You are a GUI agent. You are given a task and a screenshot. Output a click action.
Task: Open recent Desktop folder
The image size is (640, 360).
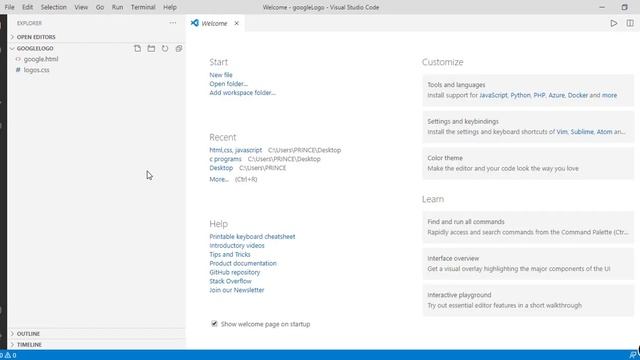point(221,168)
